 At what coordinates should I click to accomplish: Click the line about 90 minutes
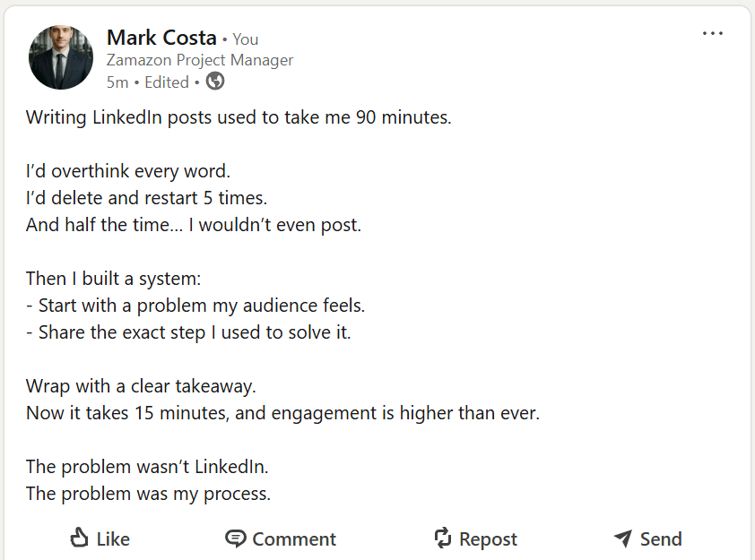click(239, 117)
